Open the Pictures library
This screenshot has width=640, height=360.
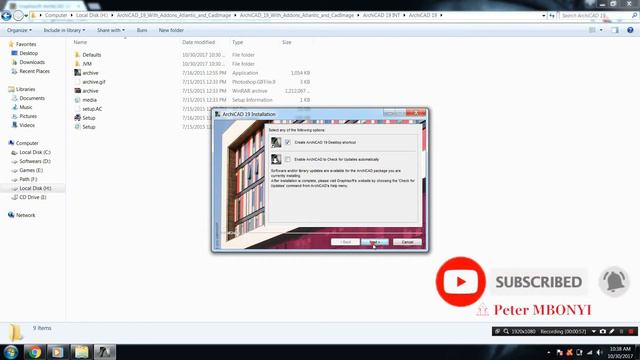tap(28, 116)
